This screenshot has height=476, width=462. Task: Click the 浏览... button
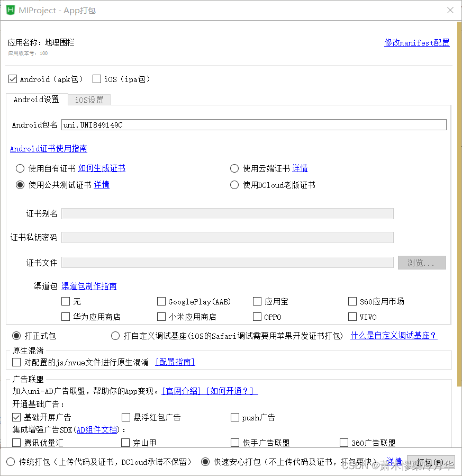coord(422,263)
